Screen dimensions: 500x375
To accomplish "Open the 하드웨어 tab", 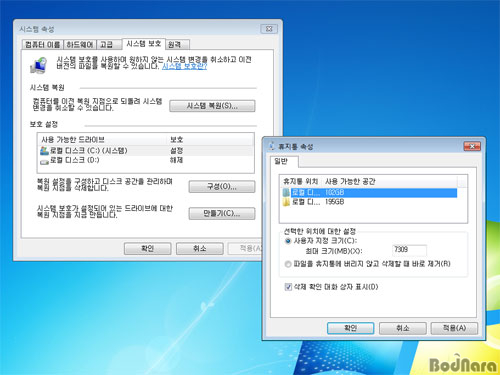I will (x=80, y=45).
